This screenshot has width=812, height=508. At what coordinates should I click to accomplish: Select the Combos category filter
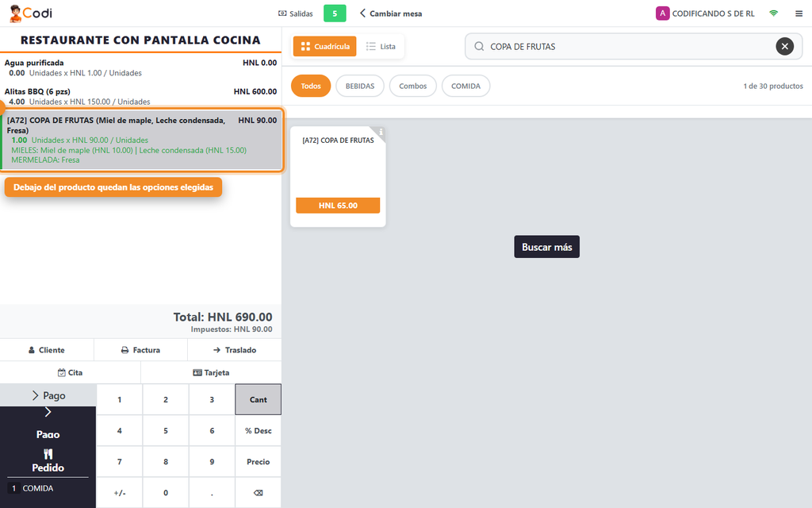click(x=412, y=86)
